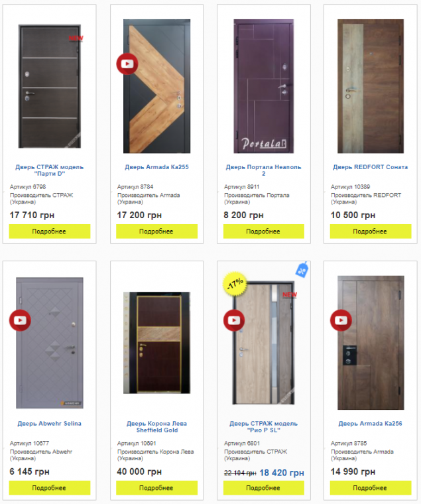
Task: Open Дверь Abwehr Selina title link
Action: tap(50, 423)
